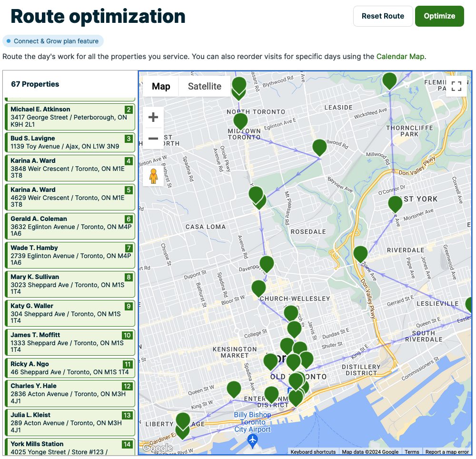Screen dimensions: 476x459
Task: Switch to the Satellite view tab
Action: pos(204,87)
